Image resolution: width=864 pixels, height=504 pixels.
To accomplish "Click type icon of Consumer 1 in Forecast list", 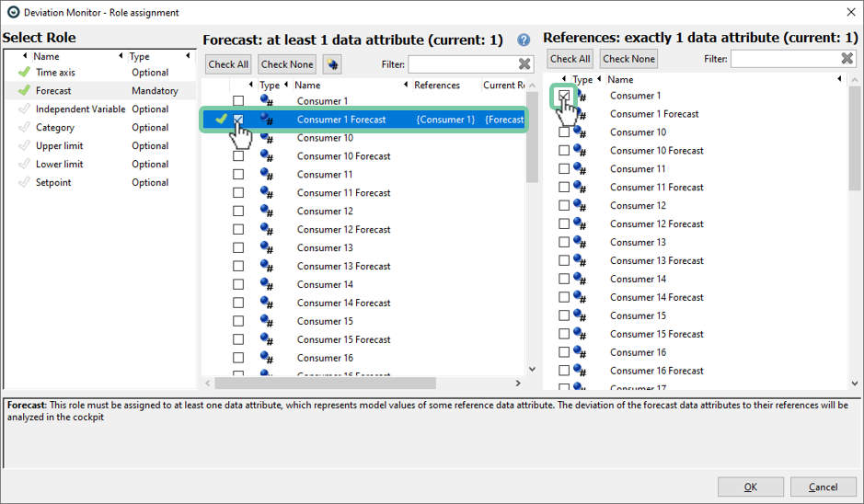I will point(267,100).
